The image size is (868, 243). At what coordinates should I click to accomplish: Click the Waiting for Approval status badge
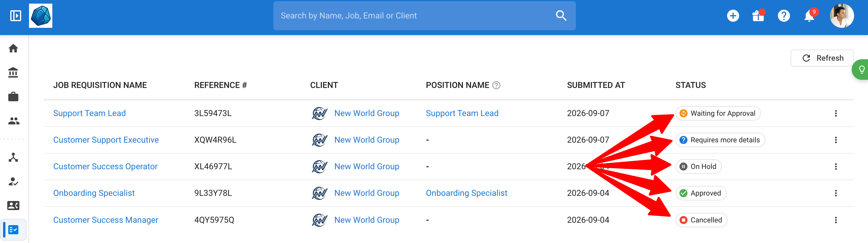(x=718, y=113)
